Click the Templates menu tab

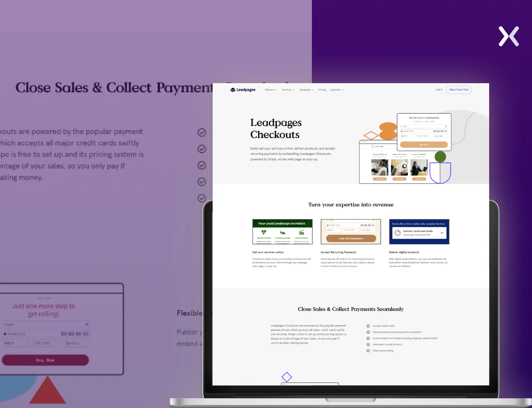(306, 90)
